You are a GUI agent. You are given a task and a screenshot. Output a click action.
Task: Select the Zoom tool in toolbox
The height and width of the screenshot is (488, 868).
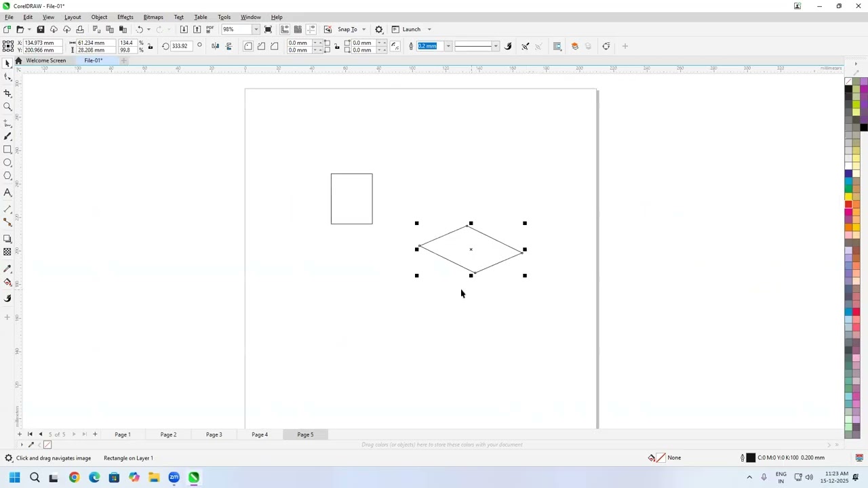[x=7, y=106]
